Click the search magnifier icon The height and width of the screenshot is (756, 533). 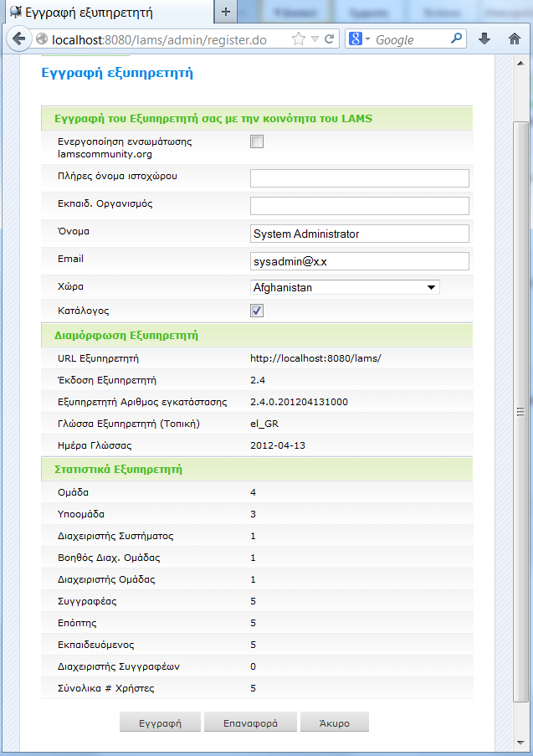[x=456, y=39]
